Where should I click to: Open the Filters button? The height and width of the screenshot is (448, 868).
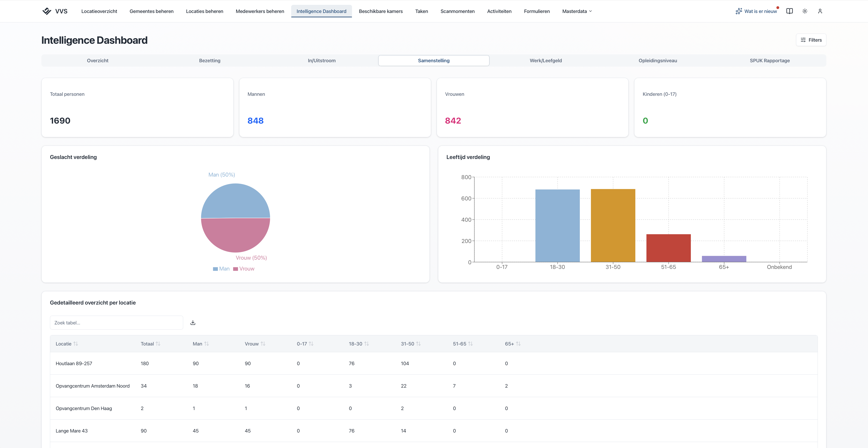tap(811, 40)
